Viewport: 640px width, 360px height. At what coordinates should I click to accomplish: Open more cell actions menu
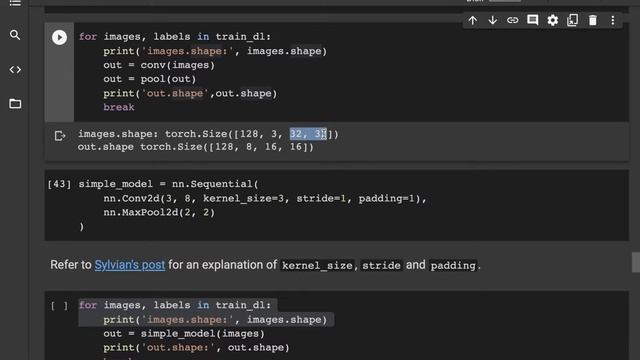click(613, 20)
